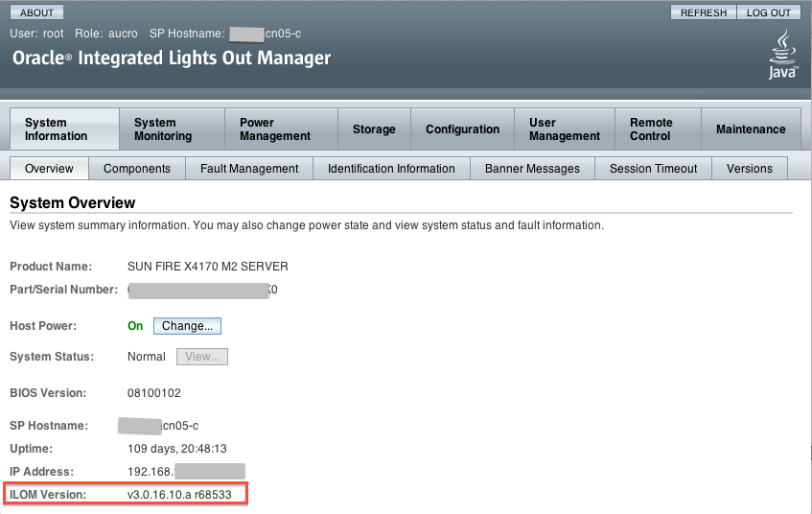Switch to Power Management tab
Screen dimensions: 812x514
(281, 129)
